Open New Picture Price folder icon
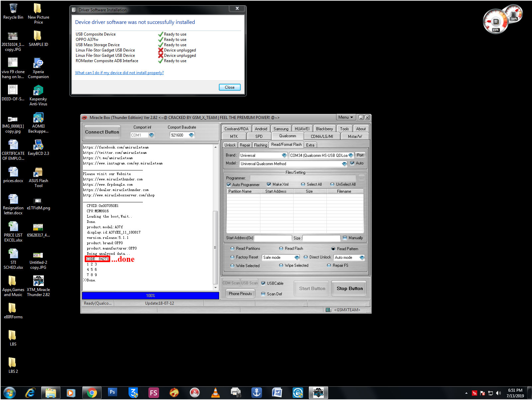The height and width of the screenshot is (400, 532). (39, 13)
